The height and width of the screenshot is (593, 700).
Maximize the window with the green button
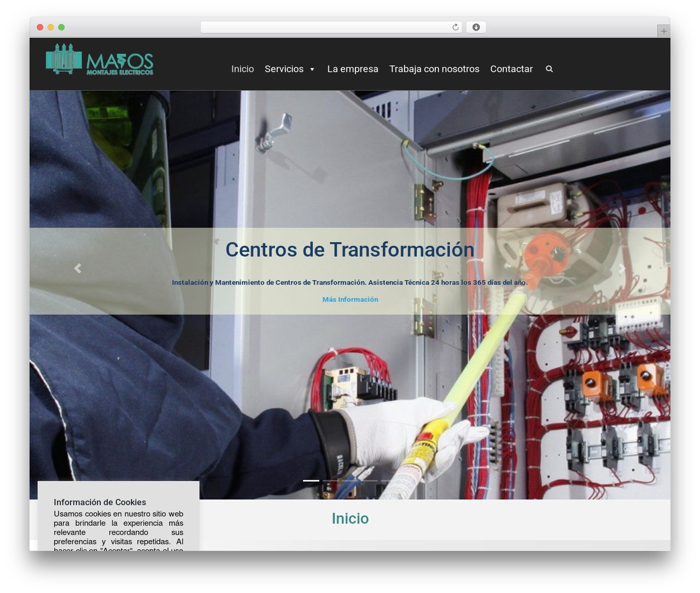pyautogui.click(x=61, y=27)
